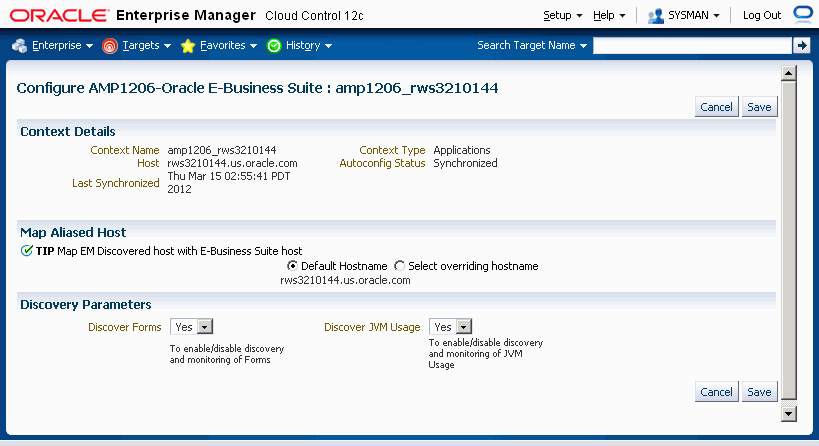Click the top Save button

click(x=759, y=107)
